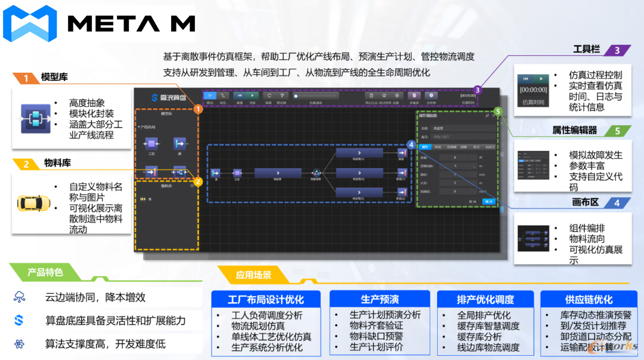Switch to the 故障 tab
644x360 pixels.
click(464, 147)
